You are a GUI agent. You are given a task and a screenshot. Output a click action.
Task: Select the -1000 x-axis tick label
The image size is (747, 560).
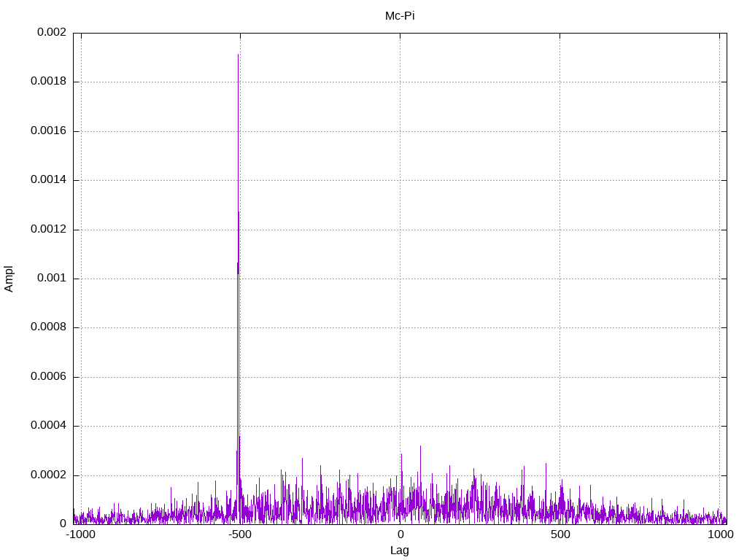point(80,534)
